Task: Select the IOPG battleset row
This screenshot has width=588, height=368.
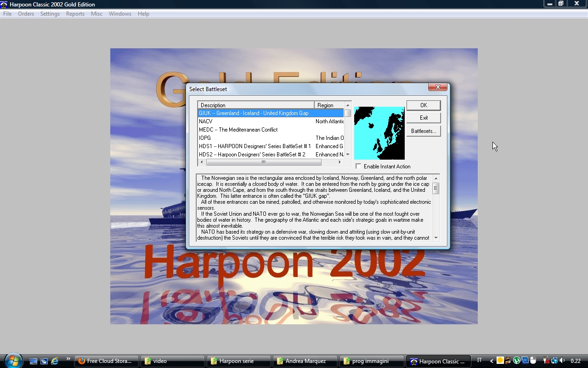Action: pyautogui.click(x=271, y=138)
